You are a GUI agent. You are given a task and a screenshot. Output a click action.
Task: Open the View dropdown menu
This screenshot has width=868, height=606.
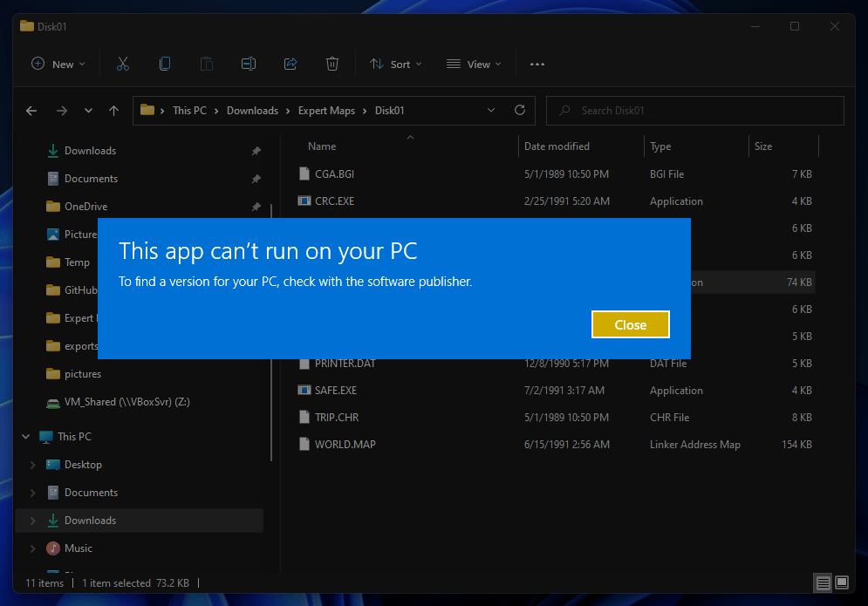[x=474, y=64]
